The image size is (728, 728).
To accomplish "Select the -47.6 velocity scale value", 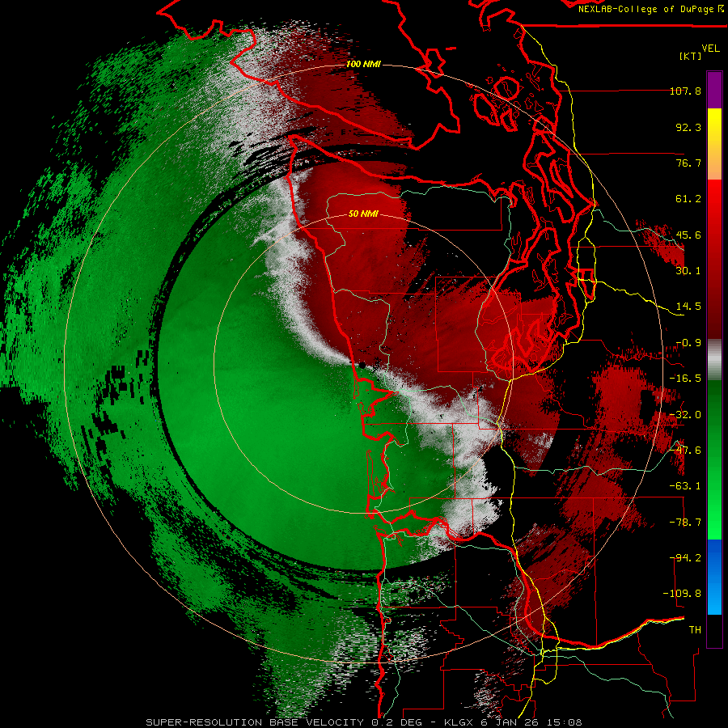I will pos(685,451).
